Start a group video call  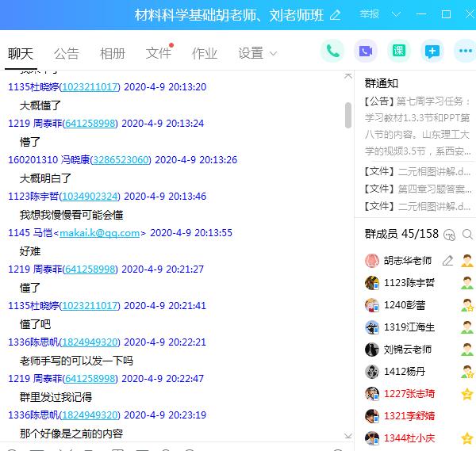click(x=366, y=52)
